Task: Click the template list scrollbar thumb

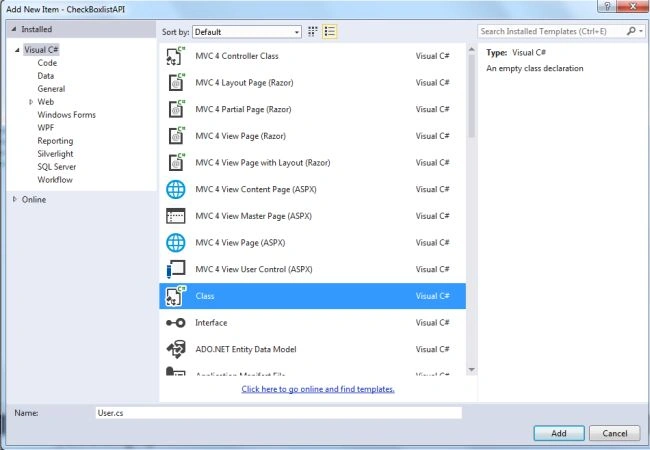Action: pos(471,96)
